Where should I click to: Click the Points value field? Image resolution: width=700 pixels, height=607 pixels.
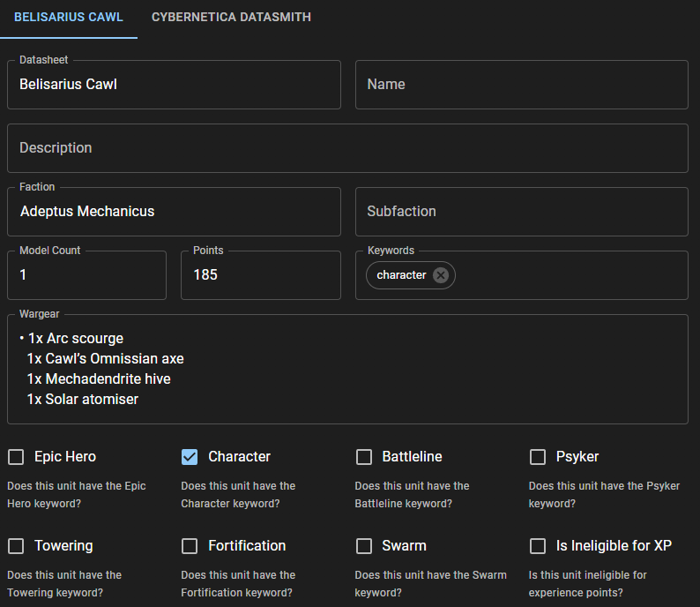(x=260, y=275)
